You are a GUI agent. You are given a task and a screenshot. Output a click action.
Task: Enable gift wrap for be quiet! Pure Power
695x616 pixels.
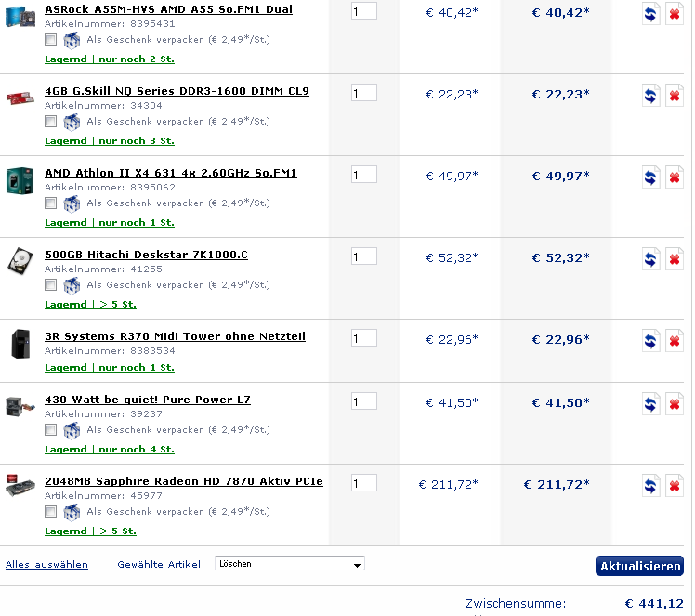point(50,429)
